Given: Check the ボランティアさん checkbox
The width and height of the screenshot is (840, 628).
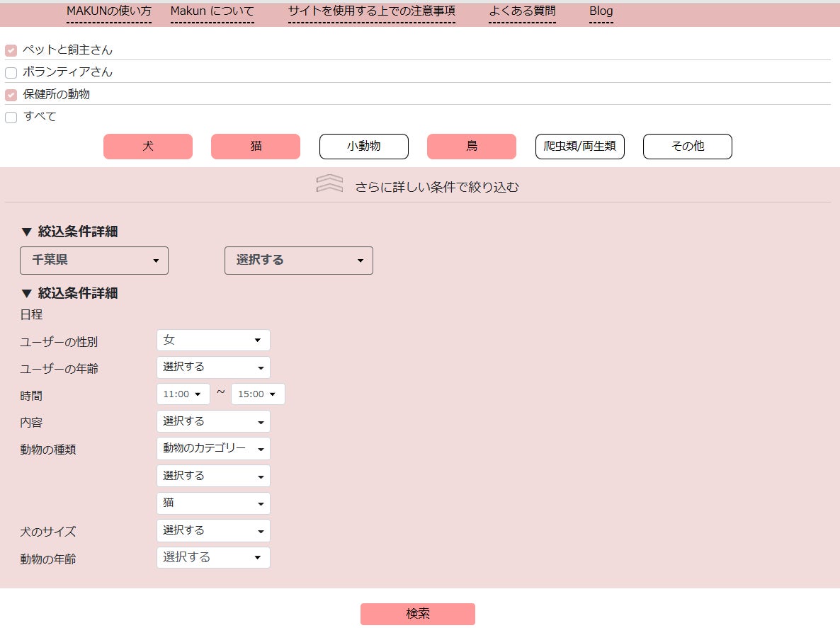Looking at the screenshot, I should coord(11,72).
